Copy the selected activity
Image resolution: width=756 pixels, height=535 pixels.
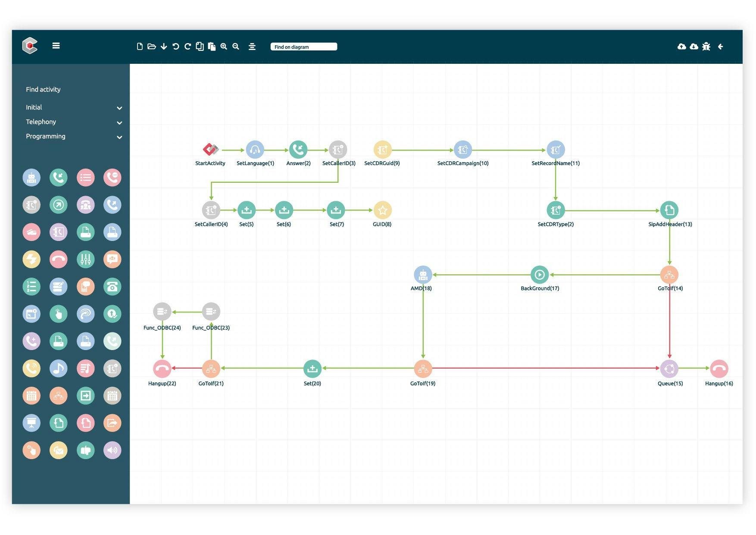click(200, 47)
